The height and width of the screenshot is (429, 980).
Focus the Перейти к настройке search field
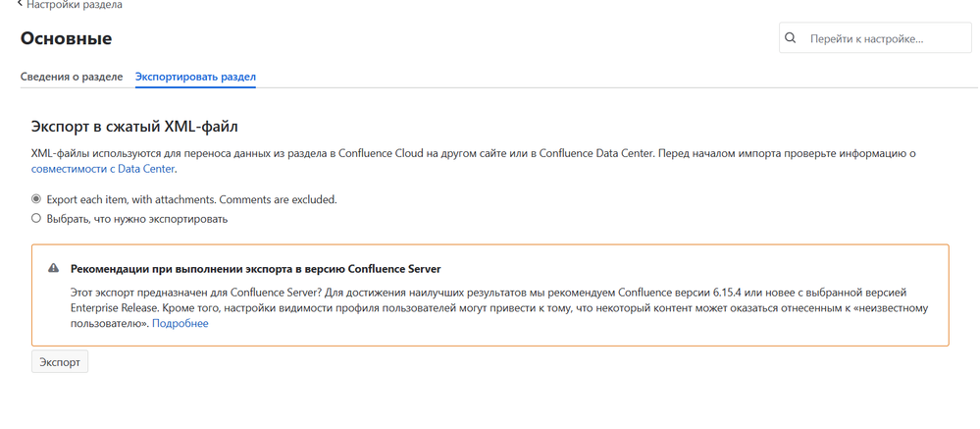click(x=875, y=38)
